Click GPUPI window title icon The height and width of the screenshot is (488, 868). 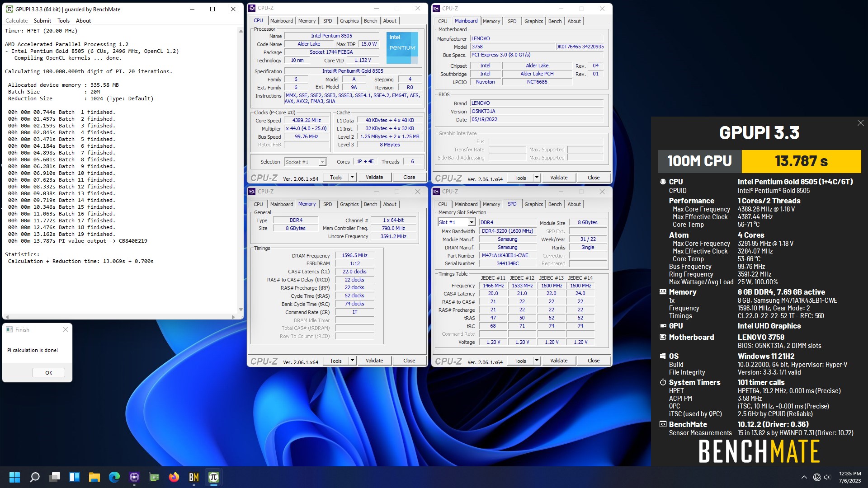pos(9,9)
